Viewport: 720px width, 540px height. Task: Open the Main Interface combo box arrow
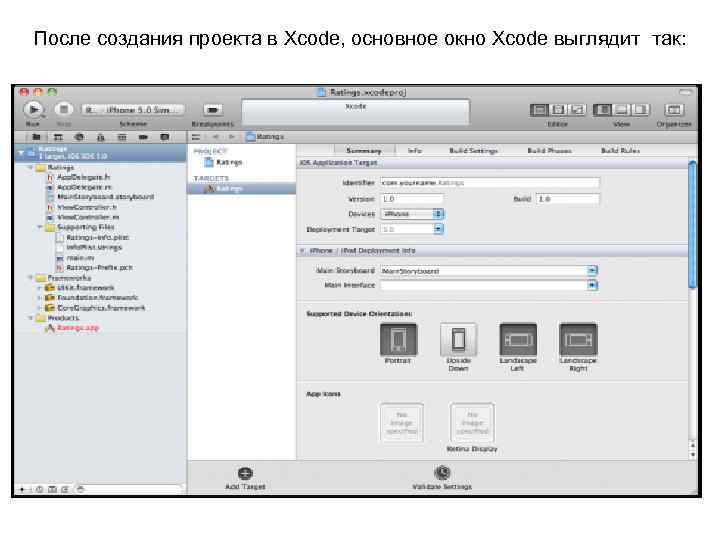tap(592, 285)
